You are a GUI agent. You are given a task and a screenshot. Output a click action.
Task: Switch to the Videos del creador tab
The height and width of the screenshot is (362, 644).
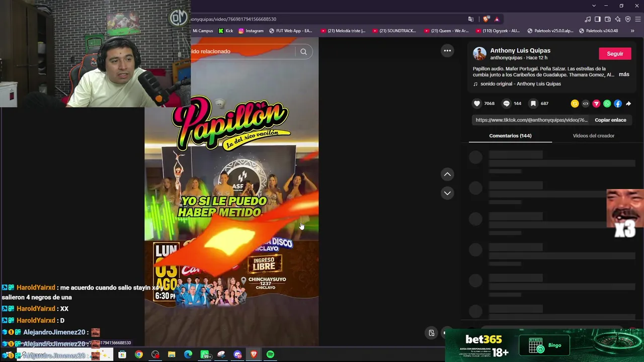tap(593, 136)
